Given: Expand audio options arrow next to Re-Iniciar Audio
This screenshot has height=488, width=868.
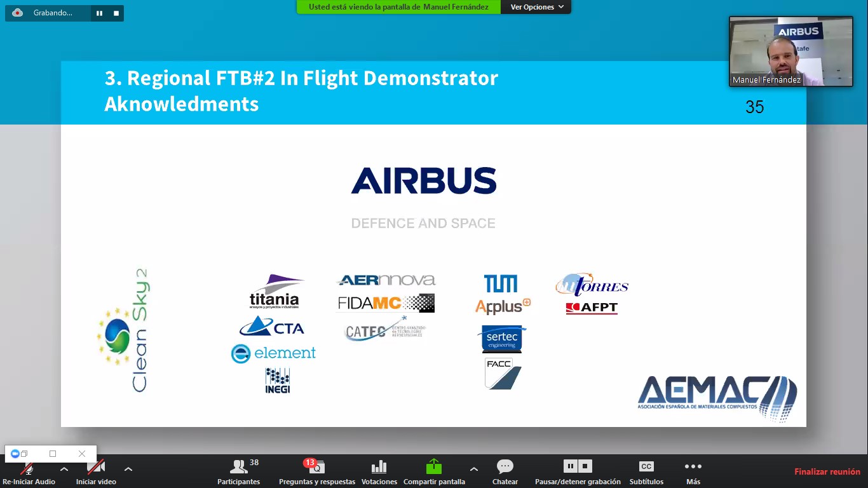Looking at the screenshot, I should pyautogui.click(x=64, y=469).
